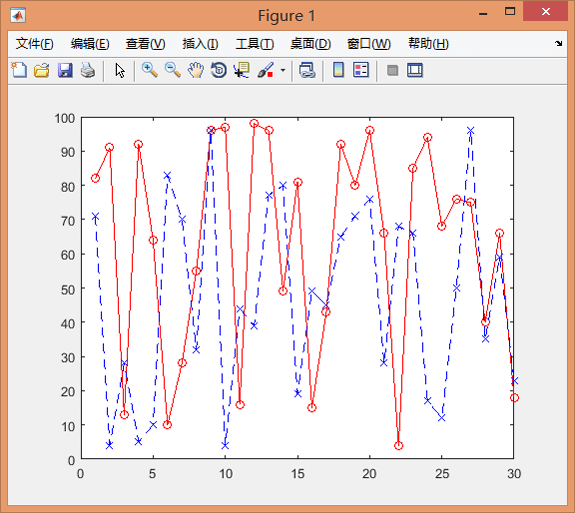Open the 文件(F) menu
This screenshot has width=575, height=513.
(34, 44)
